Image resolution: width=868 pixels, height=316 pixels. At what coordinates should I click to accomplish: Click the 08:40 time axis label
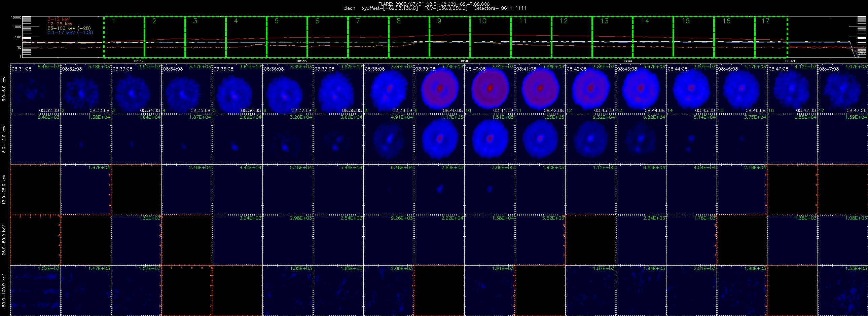tap(464, 61)
